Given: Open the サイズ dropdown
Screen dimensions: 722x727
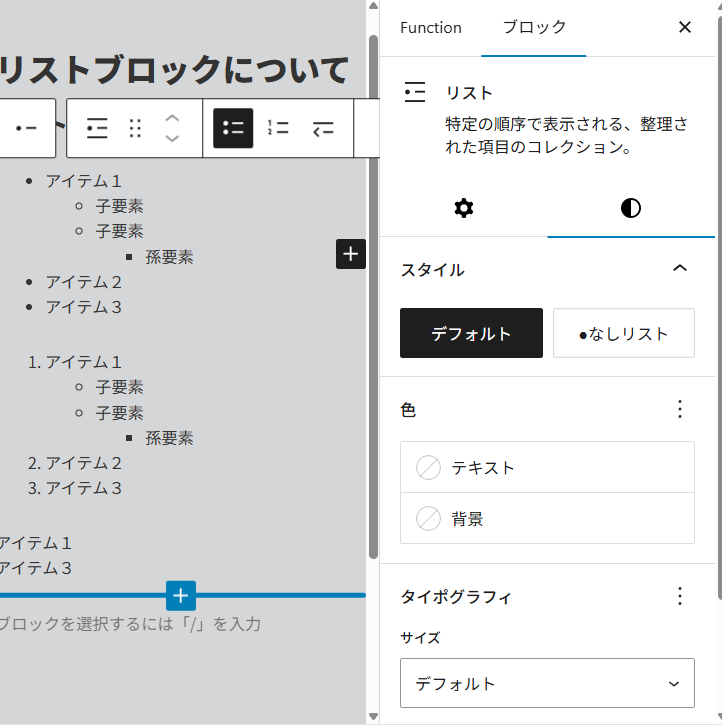Looking at the screenshot, I should 547,684.
